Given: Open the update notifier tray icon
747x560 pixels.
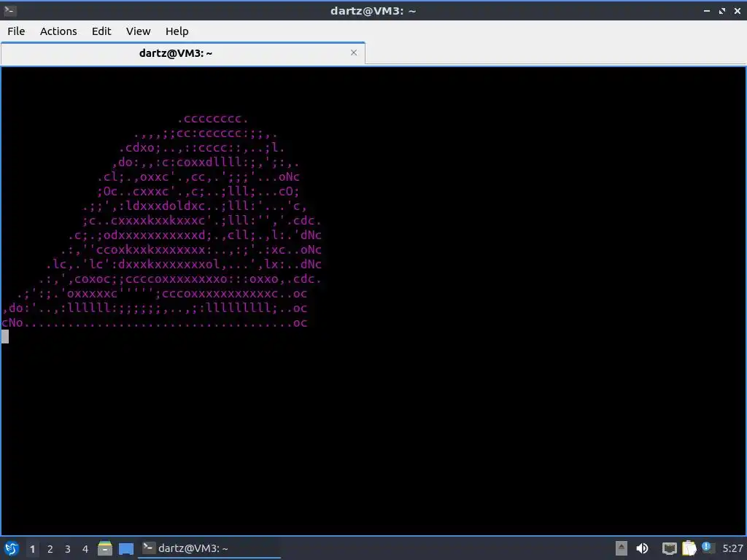Looking at the screenshot, I should pos(708,548).
